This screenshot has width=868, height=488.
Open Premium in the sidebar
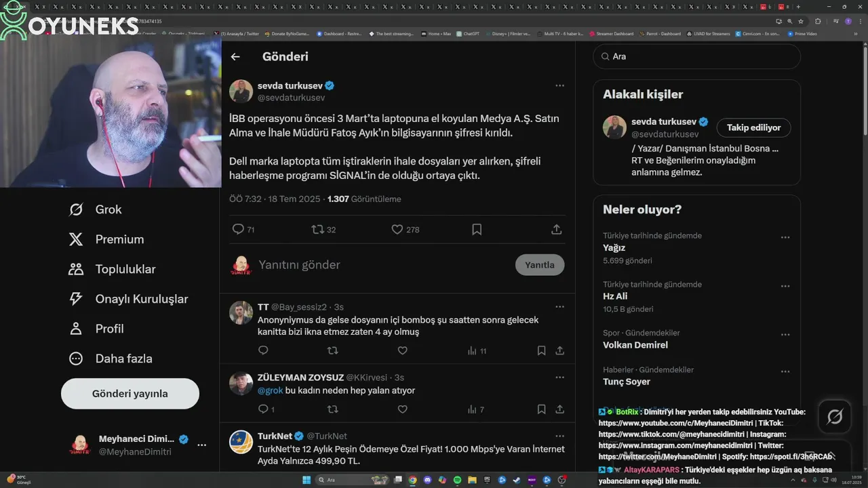[106, 239]
